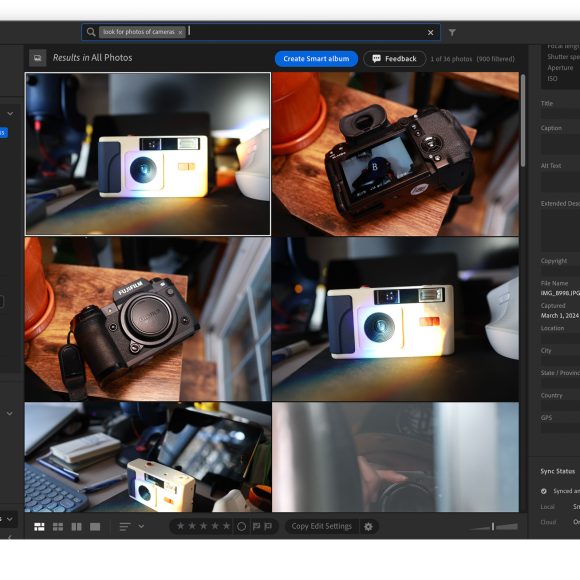The width and height of the screenshot is (580, 580).
Task: Click Copy Edit Settings
Action: pyautogui.click(x=321, y=526)
